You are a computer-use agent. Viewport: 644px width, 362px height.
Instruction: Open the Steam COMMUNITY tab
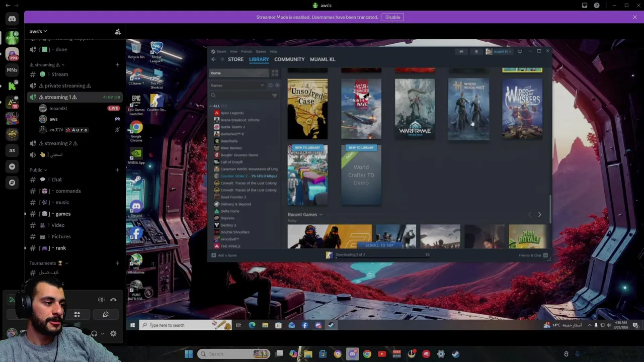(289, 59)
